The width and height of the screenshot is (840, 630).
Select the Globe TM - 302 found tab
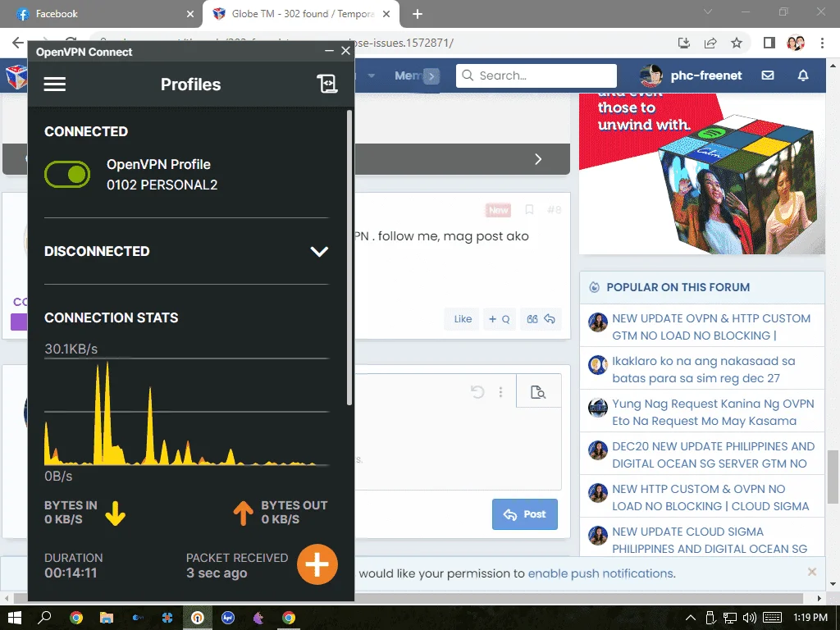coord(303,14)
